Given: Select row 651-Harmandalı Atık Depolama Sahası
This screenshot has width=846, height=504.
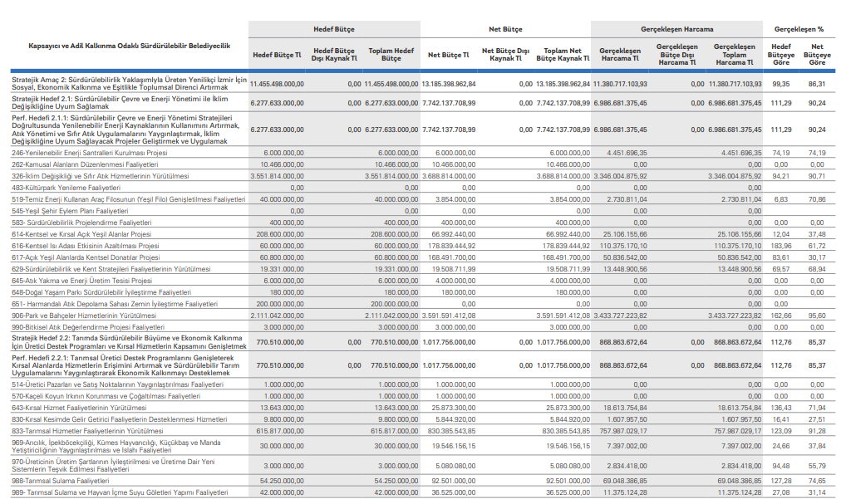Looking at the screenshot, I should [103, 305].
